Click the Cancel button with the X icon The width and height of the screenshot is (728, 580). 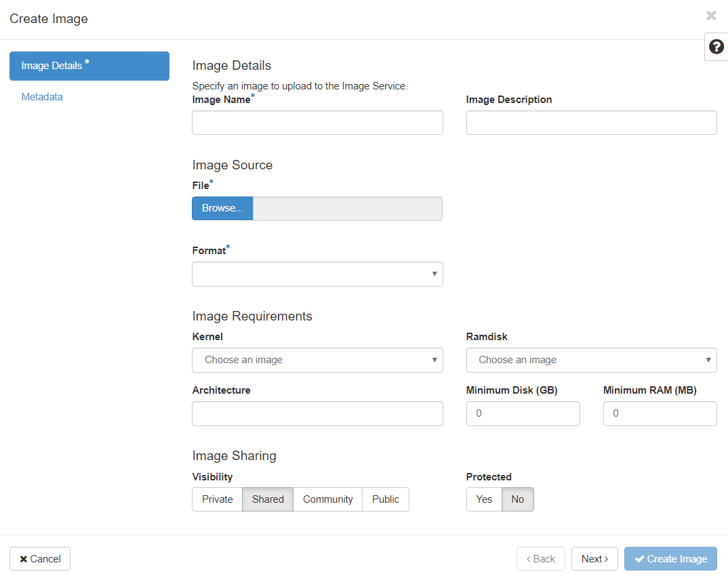tap(39, 558)
